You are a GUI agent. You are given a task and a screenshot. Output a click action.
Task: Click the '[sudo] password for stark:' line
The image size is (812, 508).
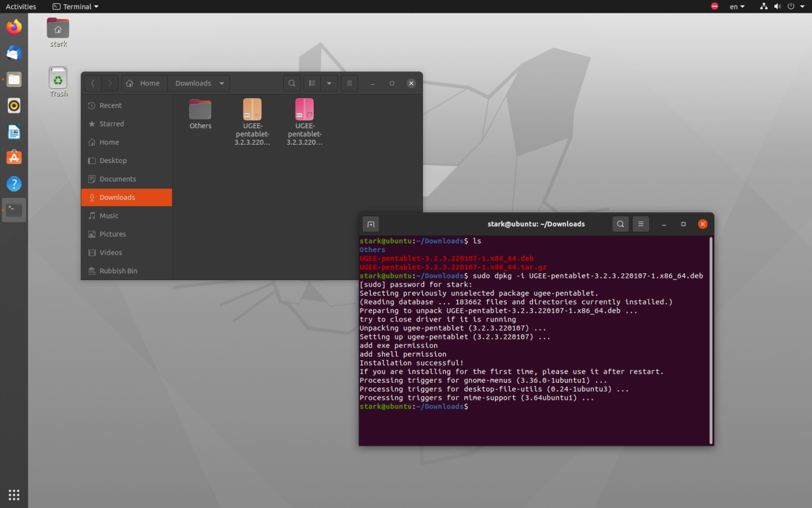(416, 285)
